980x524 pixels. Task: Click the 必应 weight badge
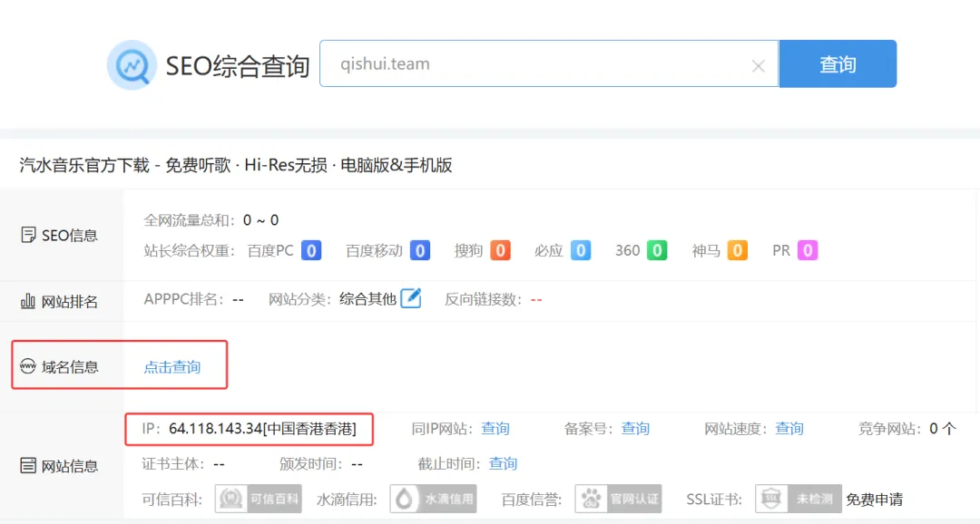tap(581, 250)
